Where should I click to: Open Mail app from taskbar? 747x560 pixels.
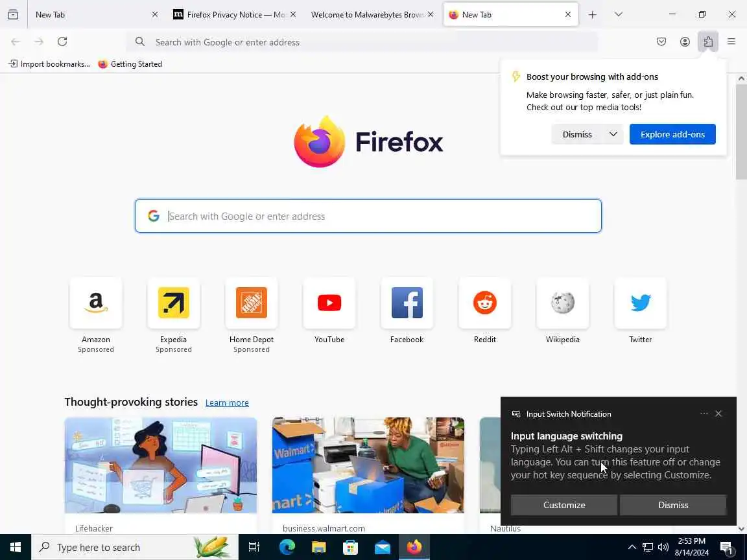[x=382, y=547]
